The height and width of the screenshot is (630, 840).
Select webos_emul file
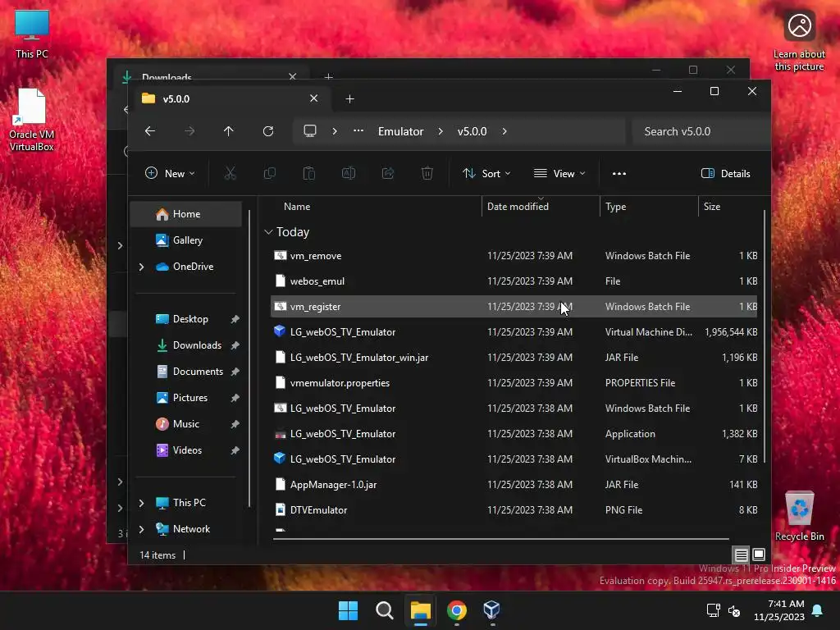pyautogui.click(x=514, y=281)
